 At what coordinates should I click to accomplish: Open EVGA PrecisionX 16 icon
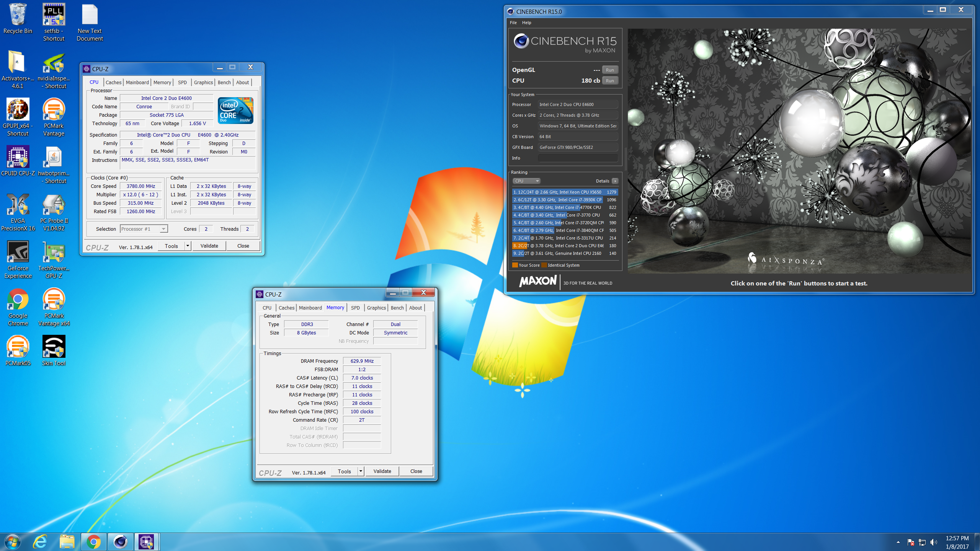pyautogui.click(x=18, y=212)
